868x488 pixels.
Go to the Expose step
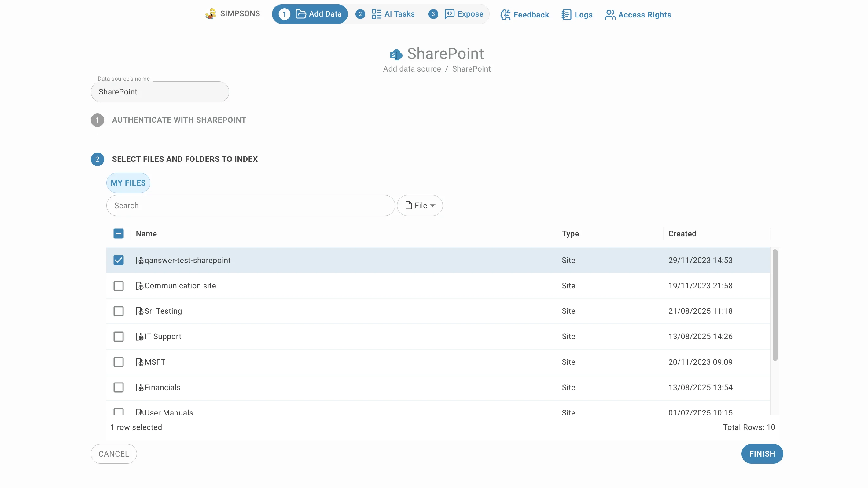[456, 14]
